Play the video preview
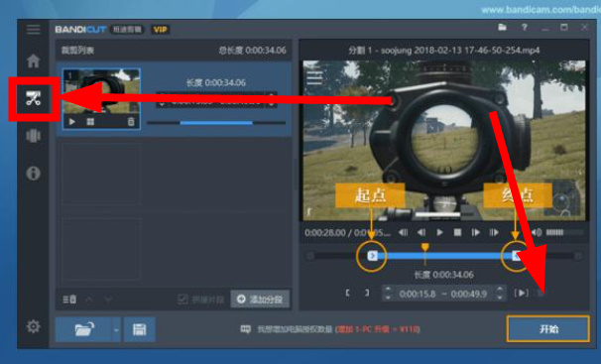 (439, 232)
